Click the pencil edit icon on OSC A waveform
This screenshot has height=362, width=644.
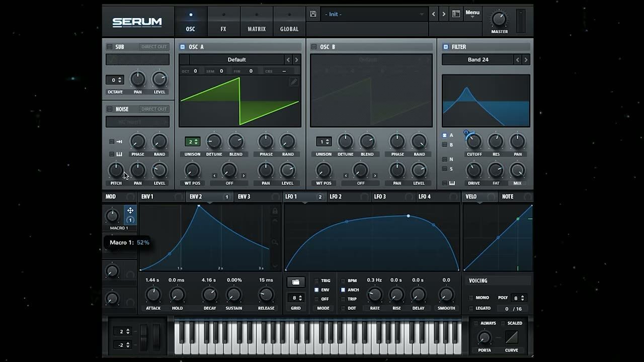294,82
